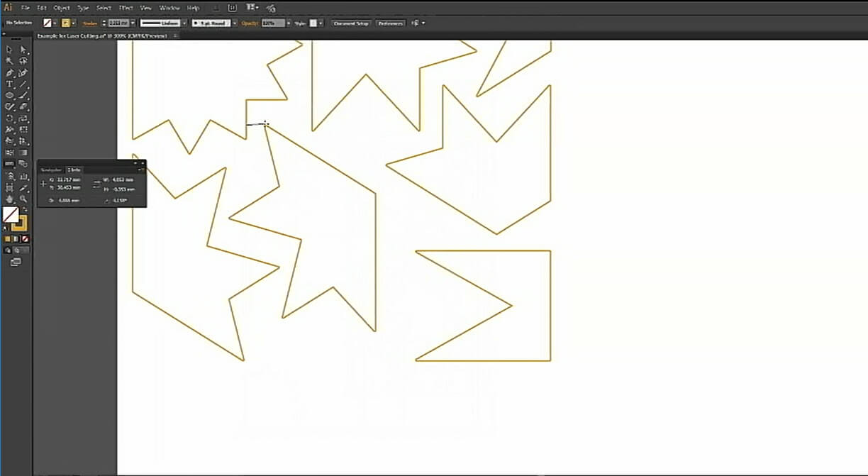The image size is (868, 476).
Task: Select the Paintbrush tool
Action: [23, 95]
